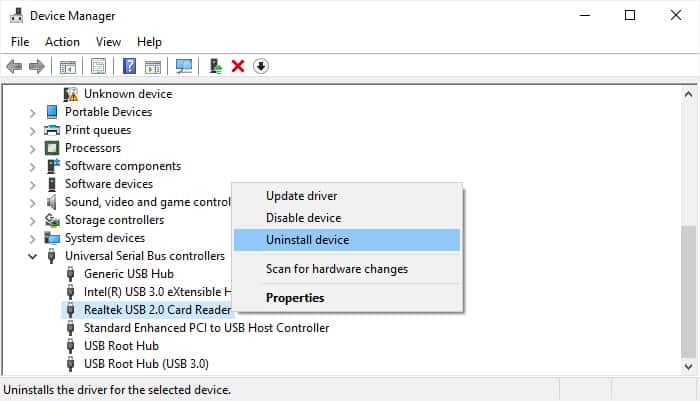Open the Action menu
Image resolution: width=700 pixels, height=401 pixels.
pyautogui.click(x=62, y=42)
